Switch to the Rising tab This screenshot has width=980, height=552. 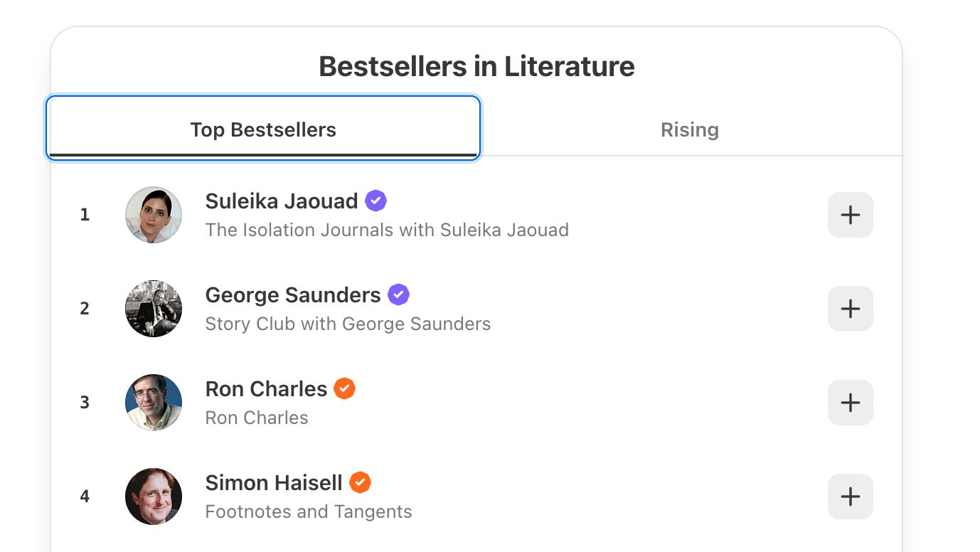point(690,129)
